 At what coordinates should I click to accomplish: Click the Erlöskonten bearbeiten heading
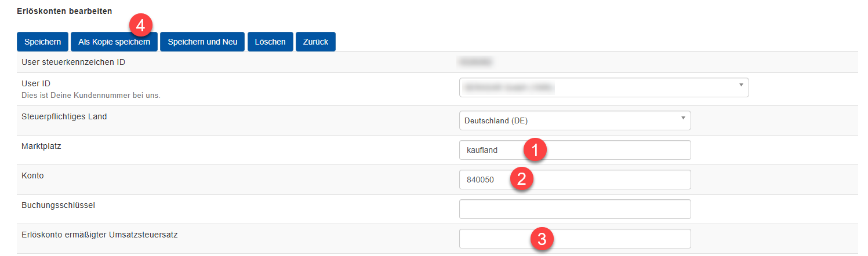click(65, 11)
